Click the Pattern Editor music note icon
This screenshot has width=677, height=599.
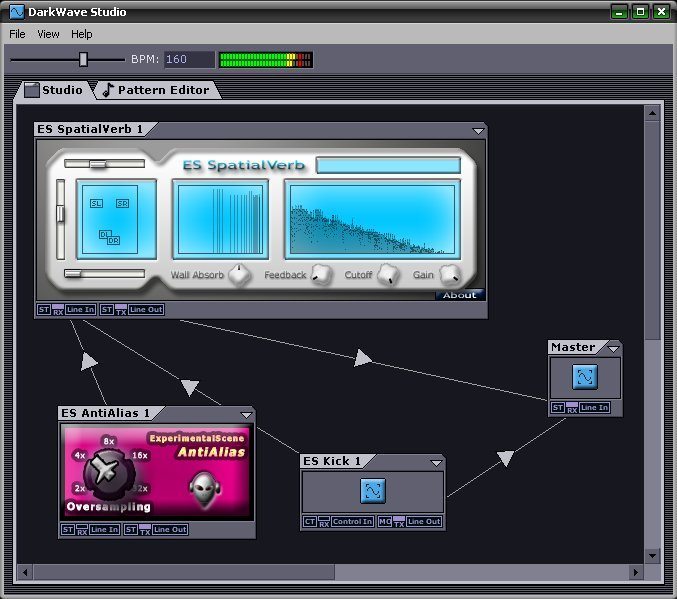[108, 90]
